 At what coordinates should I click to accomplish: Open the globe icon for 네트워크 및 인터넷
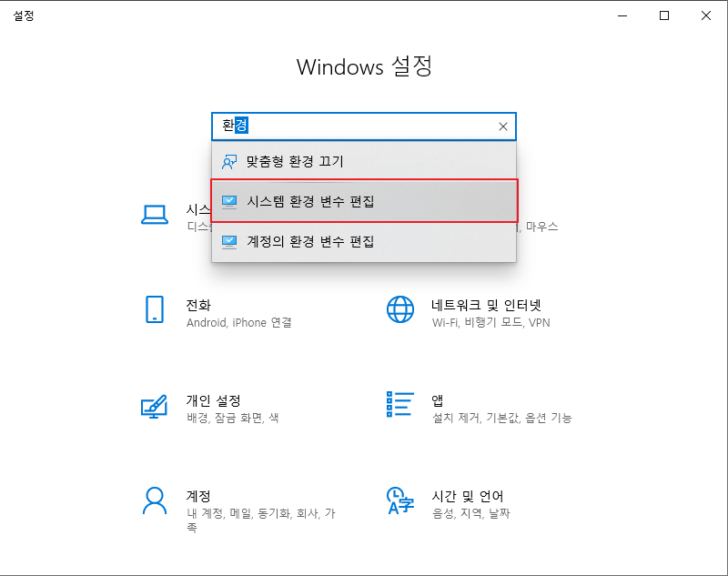click(x=400, y=309)
